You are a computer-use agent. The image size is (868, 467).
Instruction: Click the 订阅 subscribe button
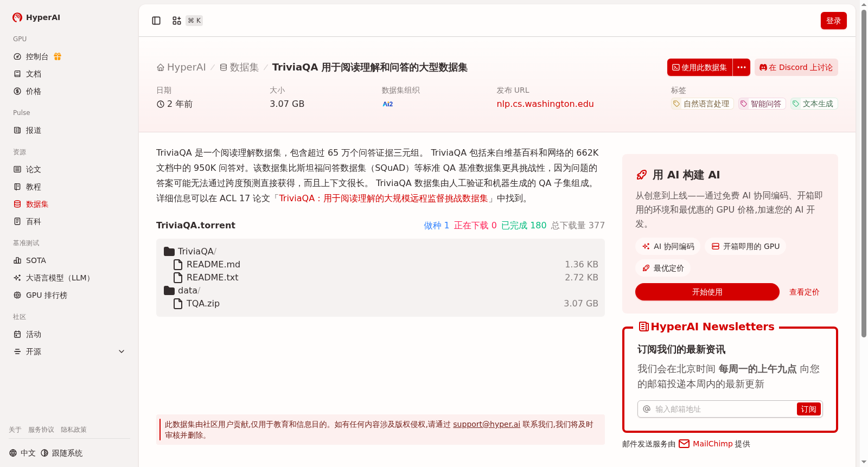coord(808,409)
